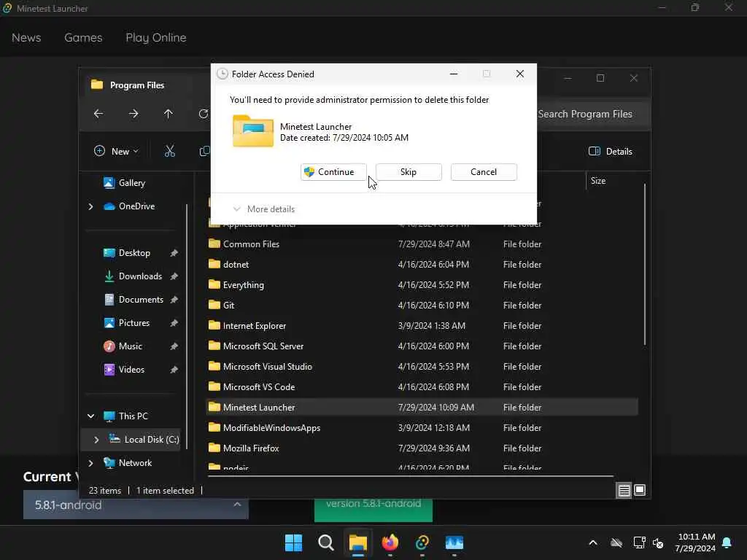Go forward in File Explorer

click(133, 114)
